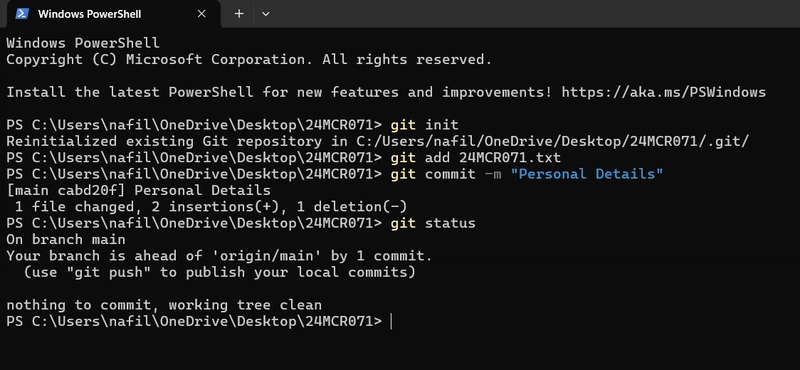Click the 'git status' command text

(x=433, y=223)
